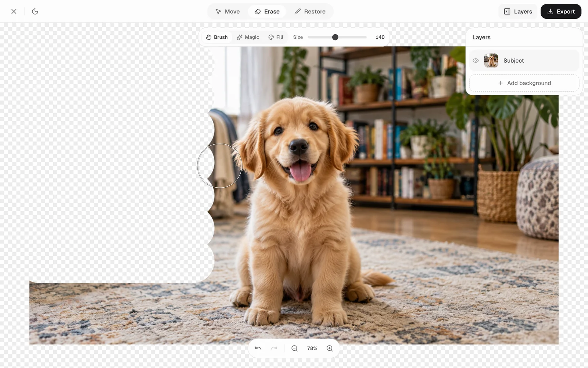Click the Layers panel heading
Screen dimensions: 588x368
pos(481,38)
